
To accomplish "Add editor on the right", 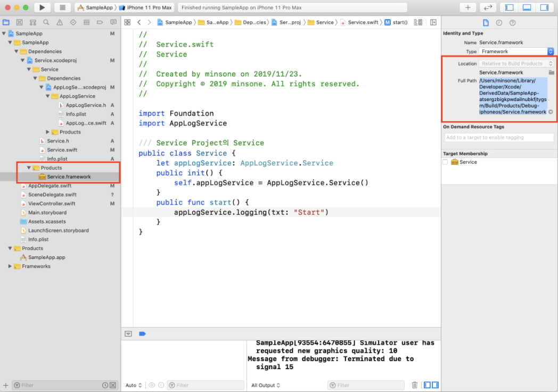I will tap(433, 22).
